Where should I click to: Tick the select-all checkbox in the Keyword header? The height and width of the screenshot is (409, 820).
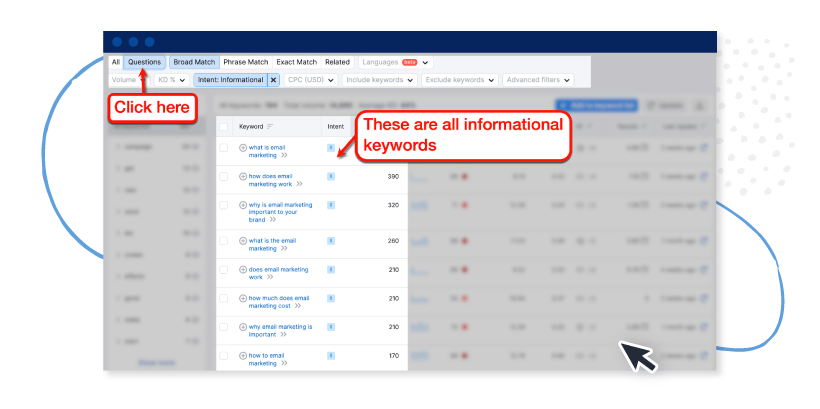click(224, 126)
